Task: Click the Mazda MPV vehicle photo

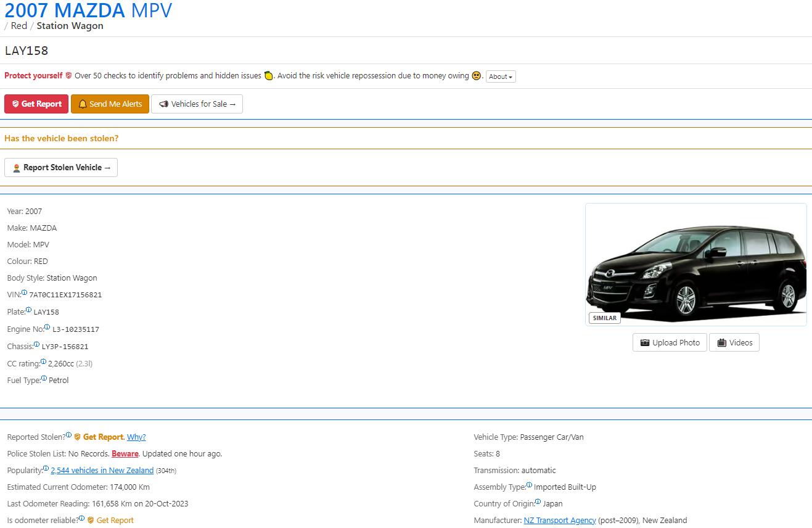Action: point(696,265)
